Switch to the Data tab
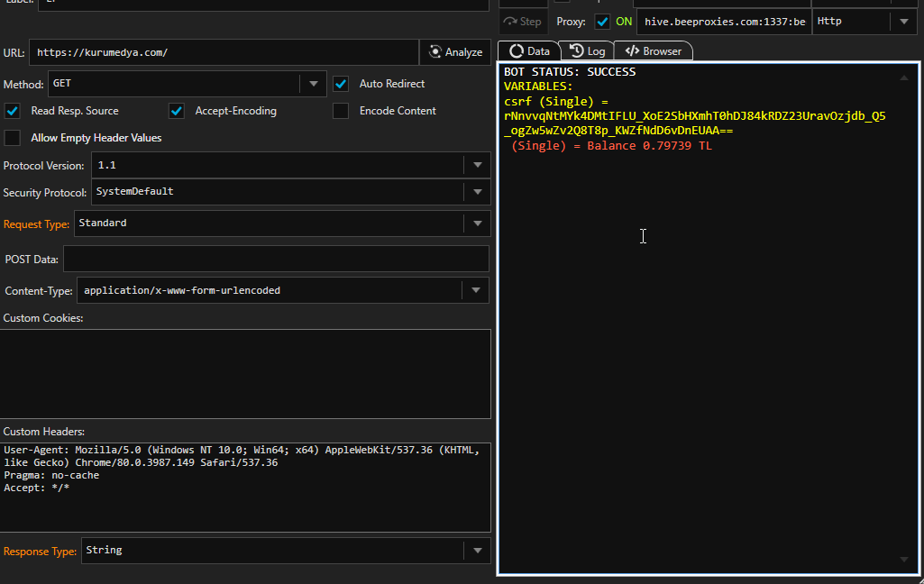The width and height of the screenshot is (924, 584). [529, 51]
